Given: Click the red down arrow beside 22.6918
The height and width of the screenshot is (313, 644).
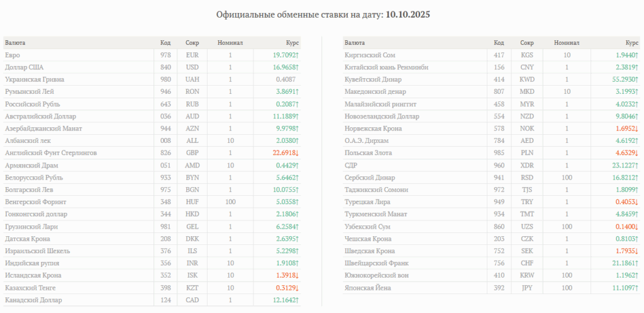Looking at the screenshot, I should pos(297,153).
